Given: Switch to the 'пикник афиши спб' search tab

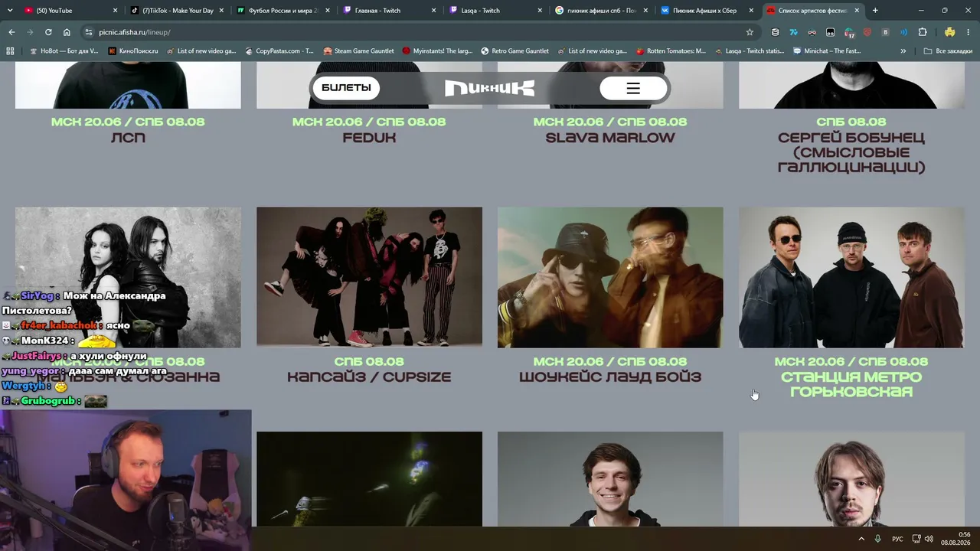Looking at the screenshot, I should [x=601, y=11].
